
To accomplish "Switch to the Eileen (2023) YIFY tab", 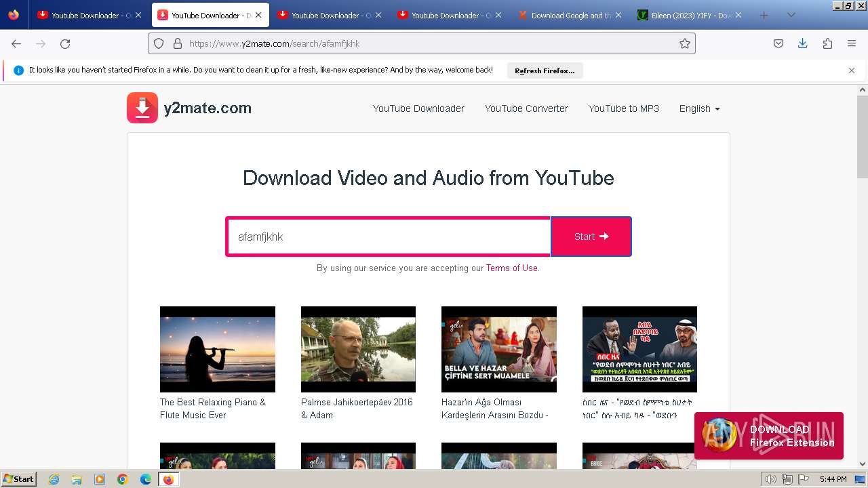I will 688,15.
